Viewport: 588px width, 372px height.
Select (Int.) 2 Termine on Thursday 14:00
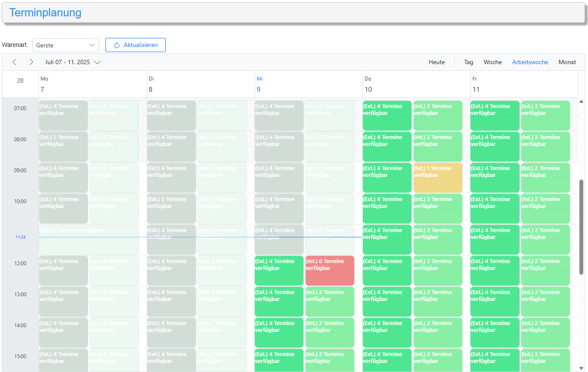[x=438, y=332]
